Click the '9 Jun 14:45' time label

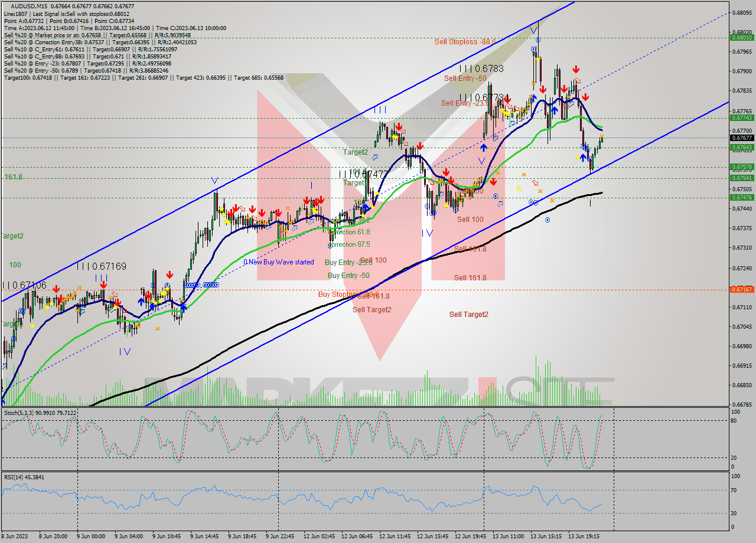(x=204, y=537)
